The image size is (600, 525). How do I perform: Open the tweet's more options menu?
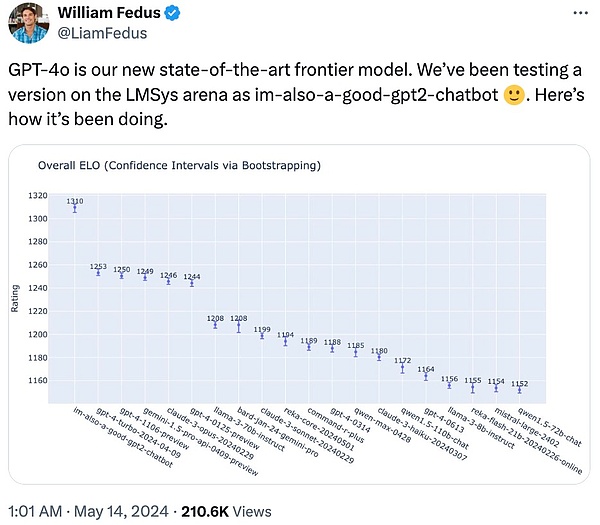pyautogui.click(x=579, y=15)
